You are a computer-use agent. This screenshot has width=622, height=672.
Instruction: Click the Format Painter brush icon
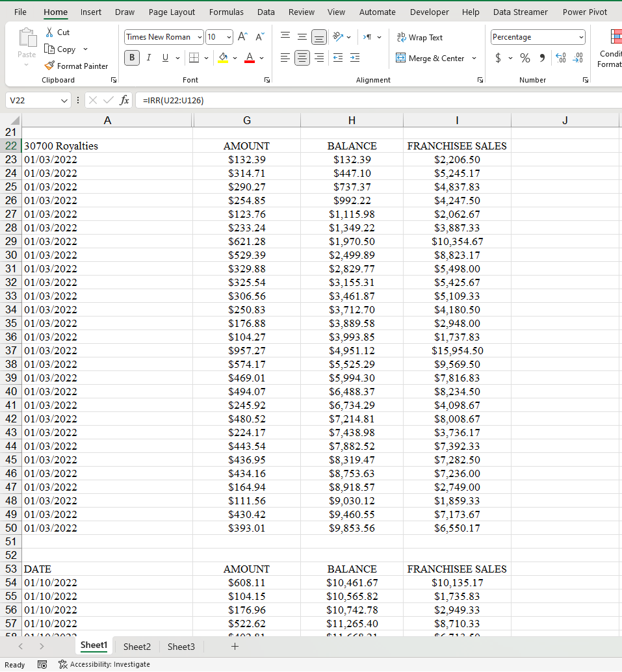[x=49, y=66]
